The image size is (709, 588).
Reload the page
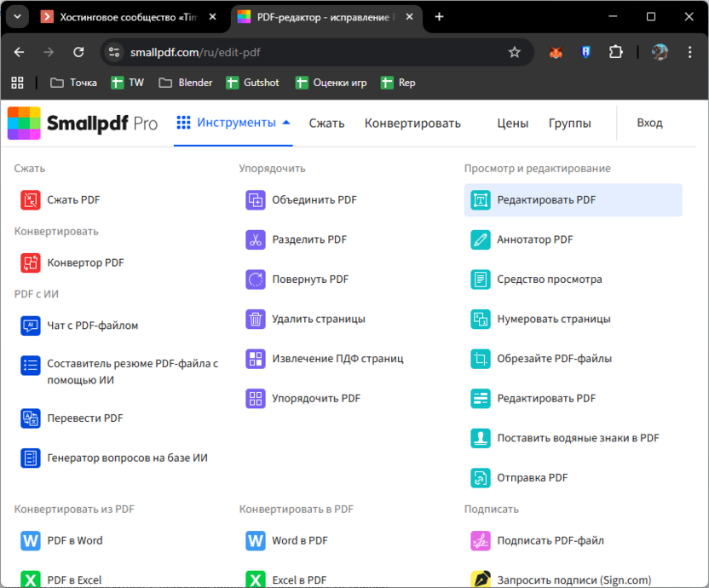click(78, 53)
